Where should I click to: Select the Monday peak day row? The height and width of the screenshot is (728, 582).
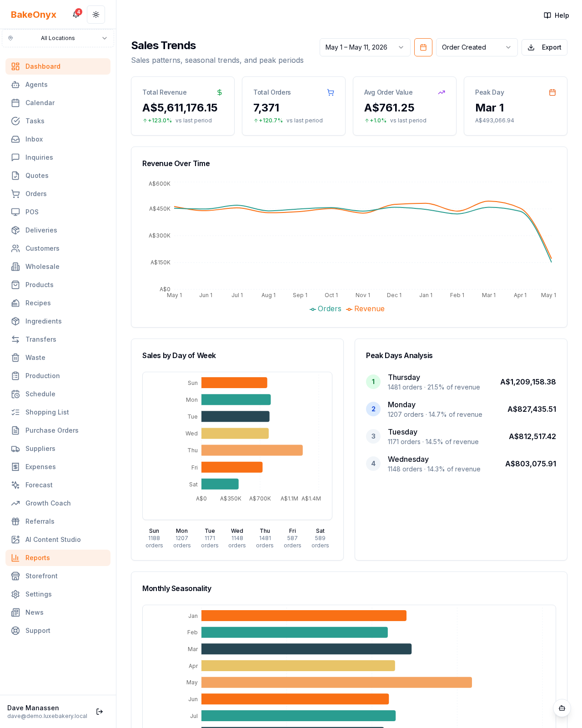coord(461,409)
